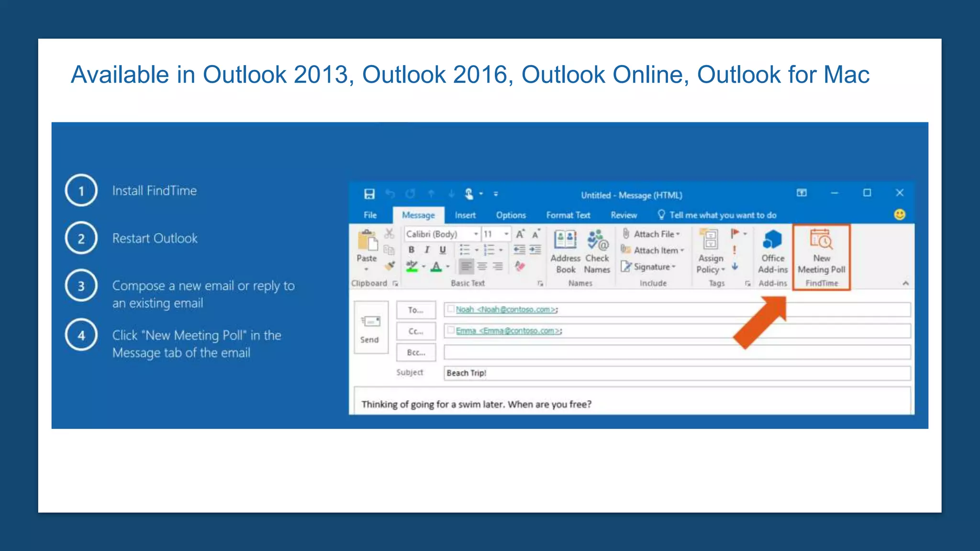Open Tags dialog launcher
This screenshot has height=551, width=980.
[x=747, y=284]
